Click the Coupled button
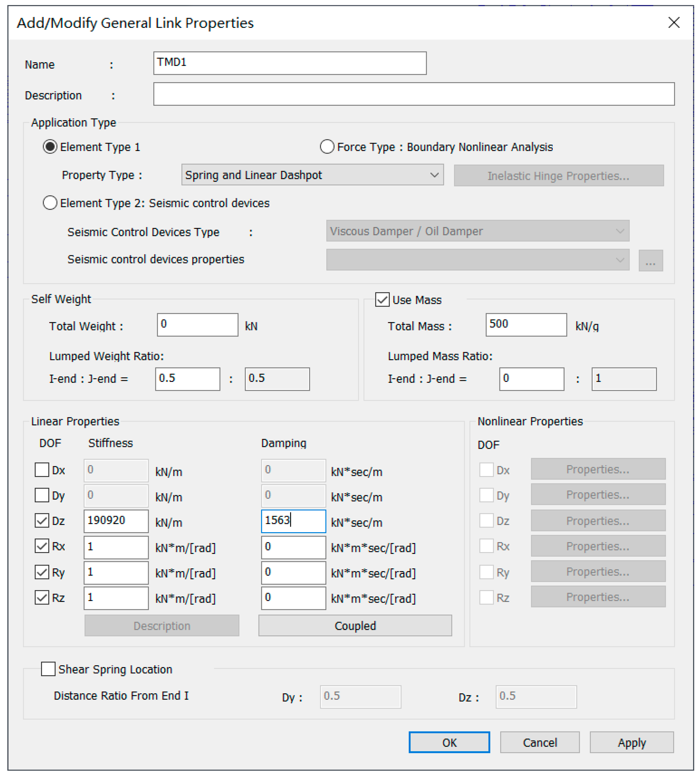 [355, 626]
